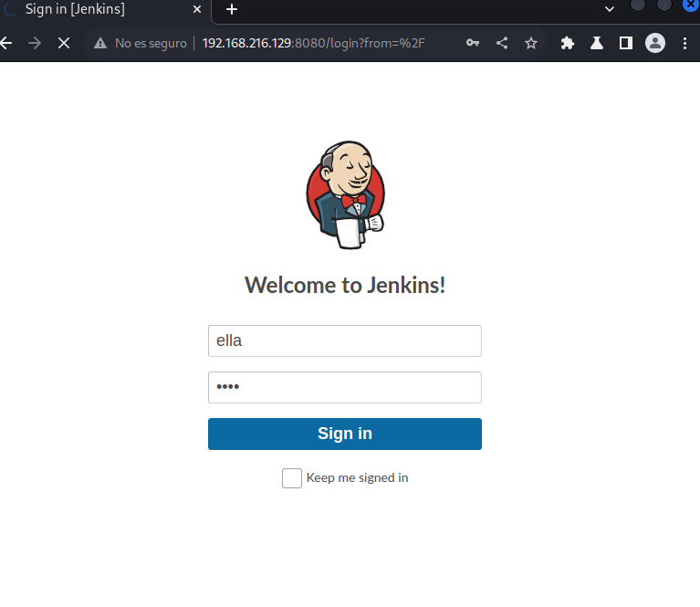Bookmark this page with the star icon
The width and height of the screenshot is (700, 607).
tap(531, 43)
